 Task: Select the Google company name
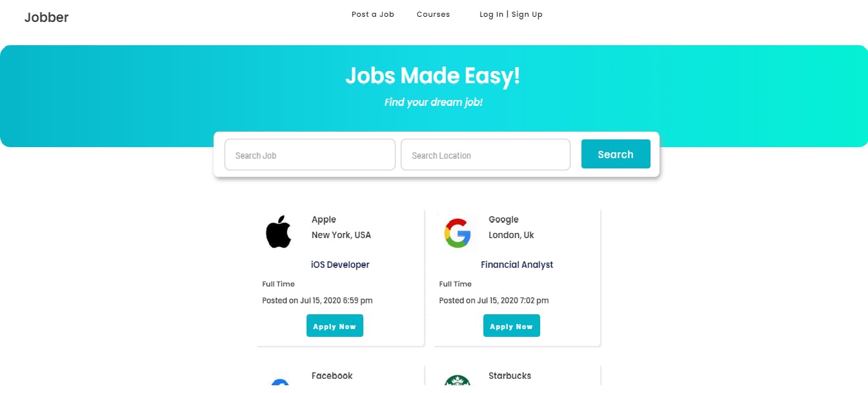pyautogui.click(x=503, y=219)
